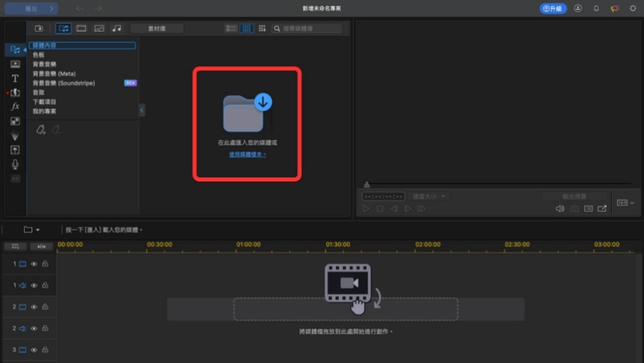Screen dimensions: 644x363
Task: Take a preview snapshot with camera icon
Action: [575, 209]
